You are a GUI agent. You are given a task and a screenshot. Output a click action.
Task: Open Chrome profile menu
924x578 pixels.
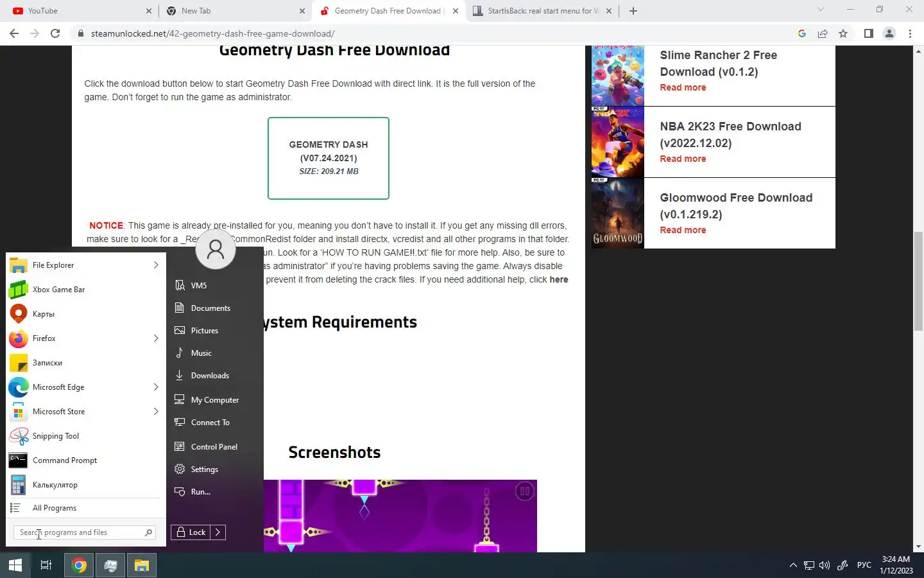tap(889, 33)
